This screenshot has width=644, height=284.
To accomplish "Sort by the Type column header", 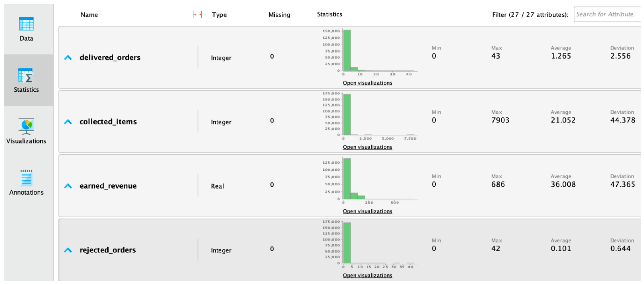I will 219,15.
